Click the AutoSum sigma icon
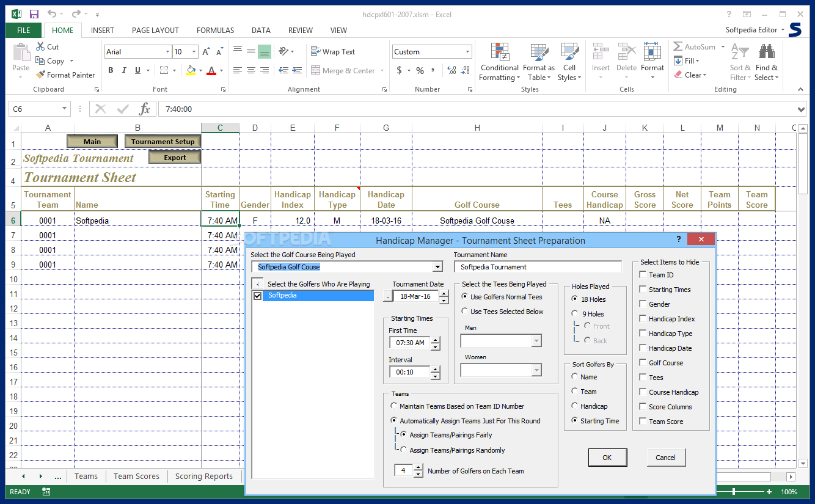 tap(678, 46)
